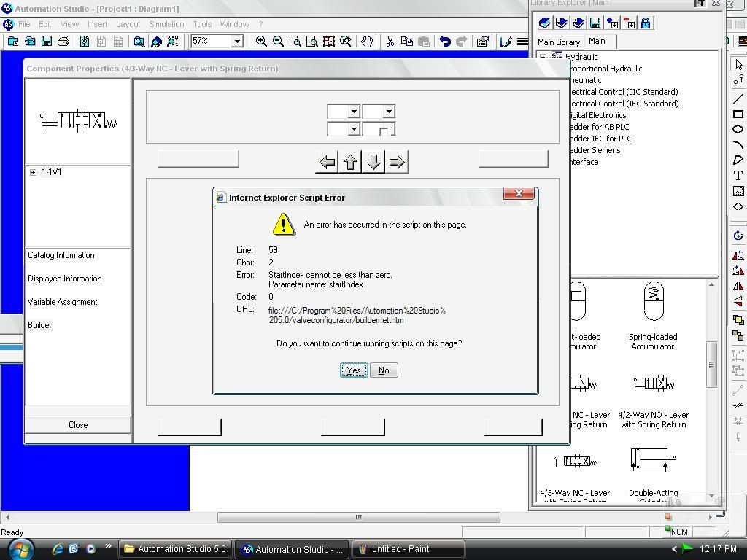Click the horizontal scrollbar of the diagram
Viewport: 747px width, 560px height.
(x=358, y=517)
